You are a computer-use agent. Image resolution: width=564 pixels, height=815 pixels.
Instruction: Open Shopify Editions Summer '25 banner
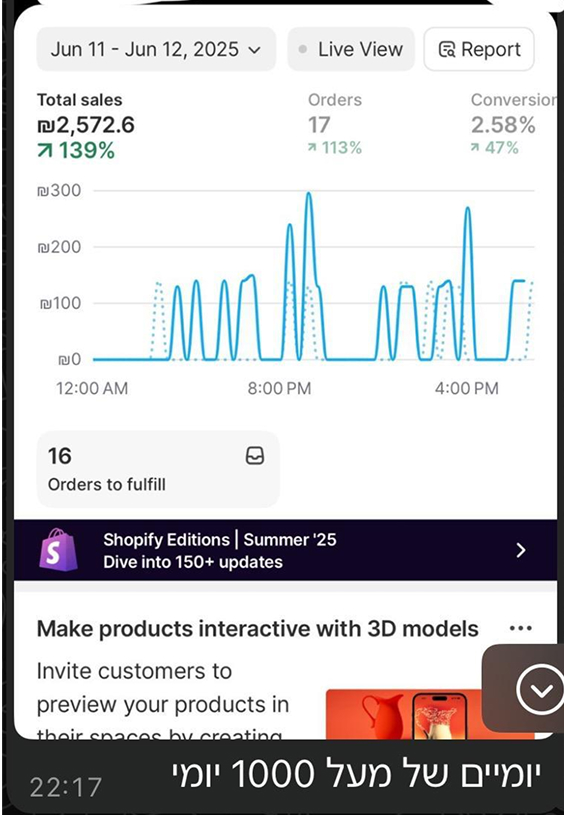tap(285, 550)
